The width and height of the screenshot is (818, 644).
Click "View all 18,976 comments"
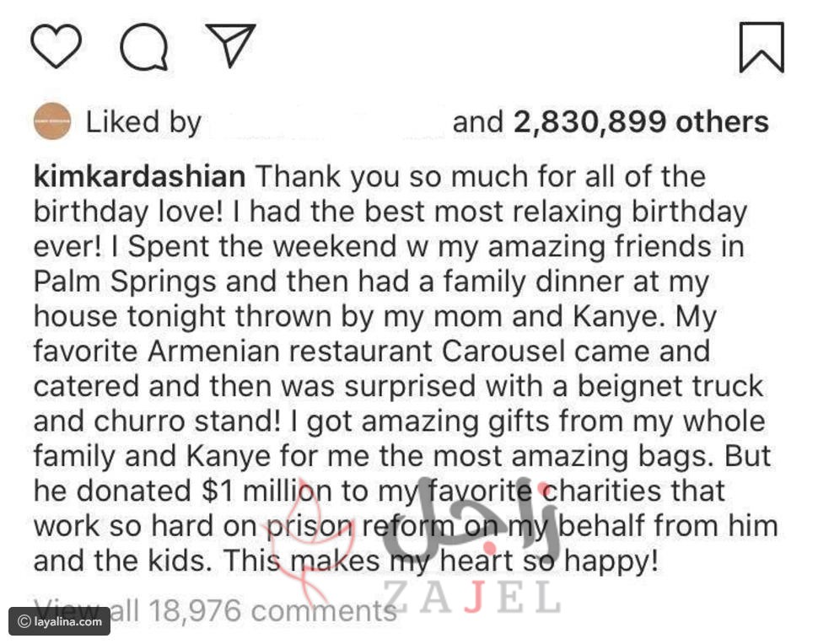pyautogui.click(x=215, y=609)
